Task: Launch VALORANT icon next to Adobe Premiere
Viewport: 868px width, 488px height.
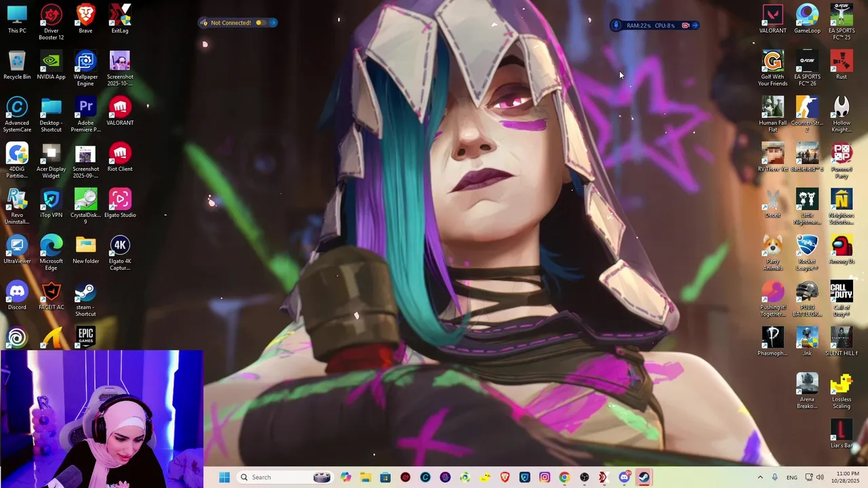Action: 120,111
